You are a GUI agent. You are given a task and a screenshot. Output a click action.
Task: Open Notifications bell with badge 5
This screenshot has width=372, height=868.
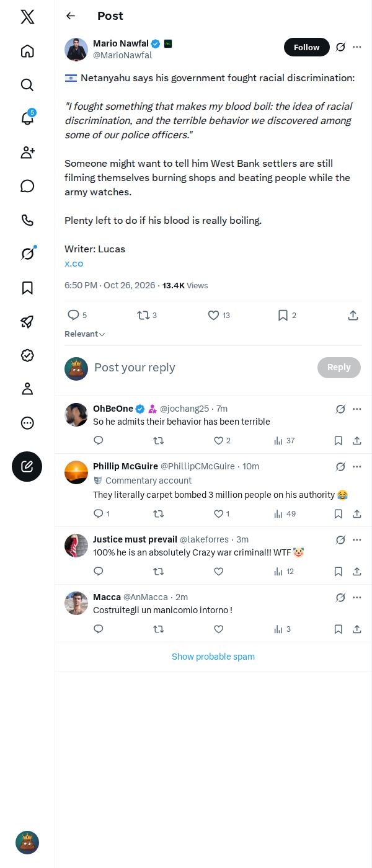click(27, 118)
